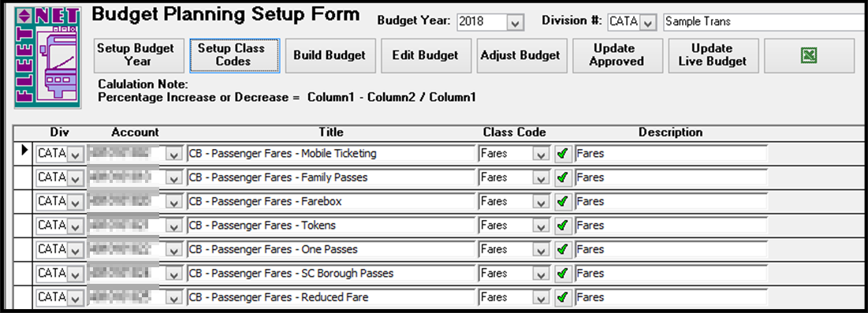This screenshot has height=313, width=868.
Task: Open the Build Budget step
Action: click(330, 55)
